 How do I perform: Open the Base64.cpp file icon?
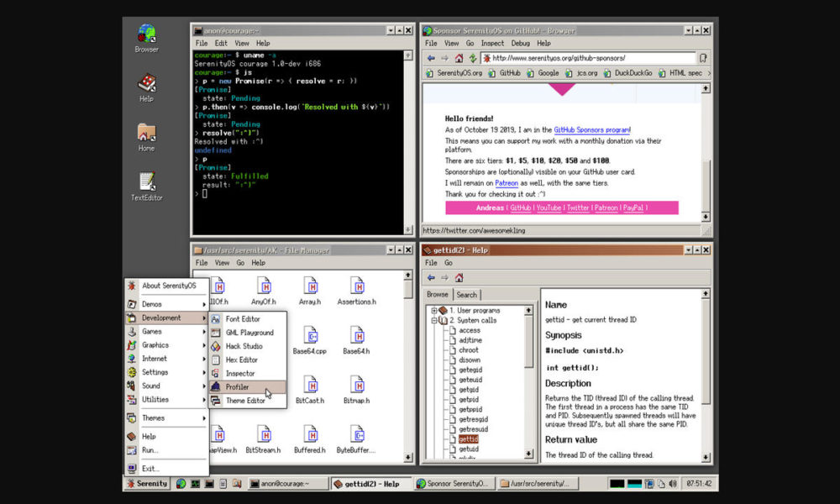[x=310, y=336]
